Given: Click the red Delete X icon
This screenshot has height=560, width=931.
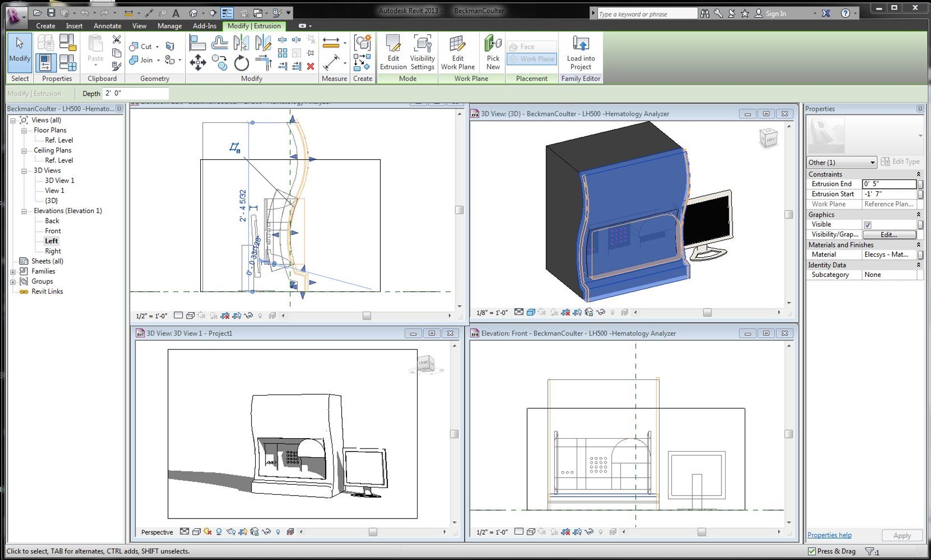Looking at the screenshot, I should (310, 66).
